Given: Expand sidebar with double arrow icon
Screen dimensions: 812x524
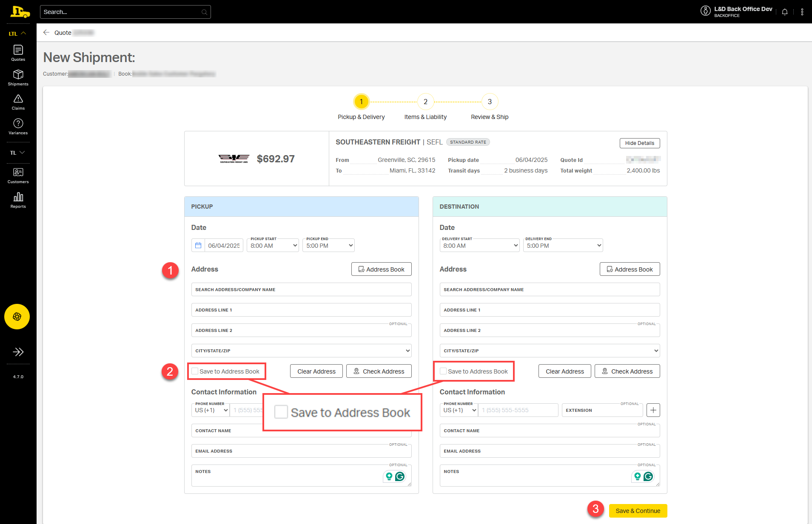Looking at the screenshot, I should [x=18, y=352].
